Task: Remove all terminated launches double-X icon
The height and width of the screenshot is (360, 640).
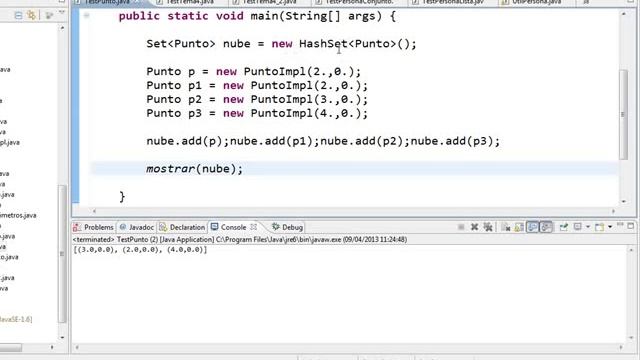Action: pyautogui.click(x=488, y=227)
